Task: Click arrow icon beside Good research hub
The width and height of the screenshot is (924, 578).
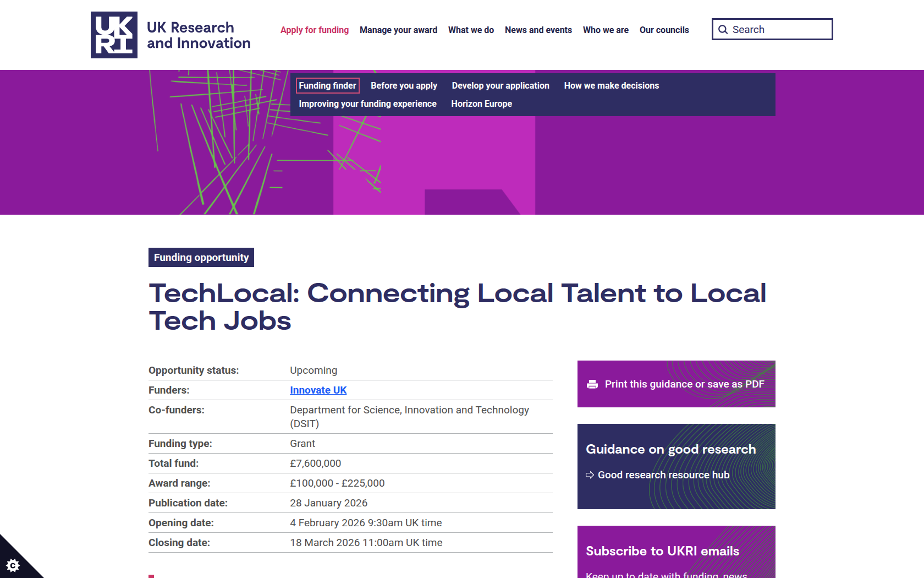Action: (x=590, y=475)
